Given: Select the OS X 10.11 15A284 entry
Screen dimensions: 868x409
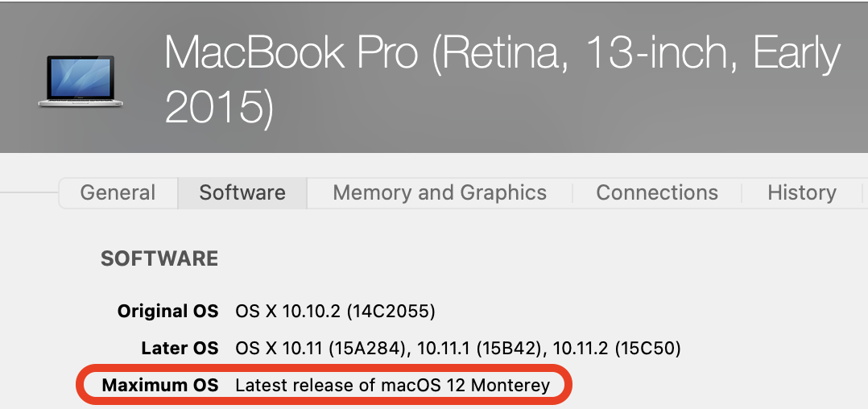Looking at the screenshot, I should pos(320,349).
